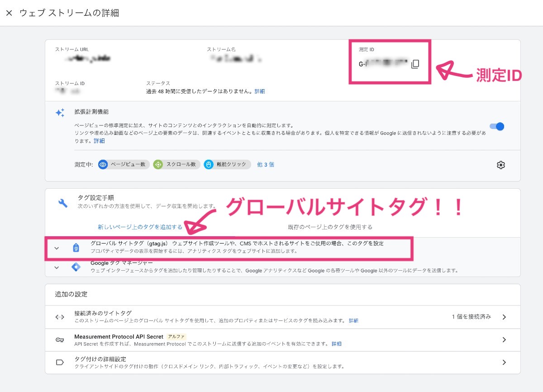Click ウェブ ストリームの詳細 title
The width and height of the screenshot is (543, 392).
[x=69, y=13]
